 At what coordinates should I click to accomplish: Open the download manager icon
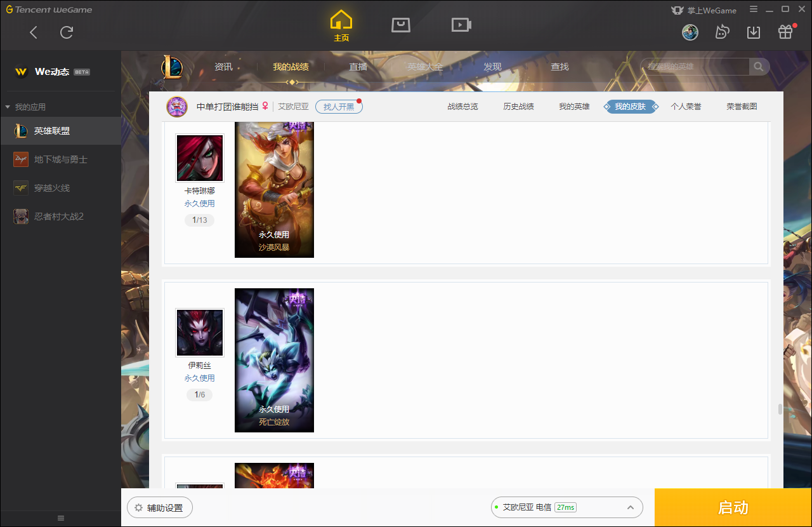pyautogui.click(x=754, y=32)
